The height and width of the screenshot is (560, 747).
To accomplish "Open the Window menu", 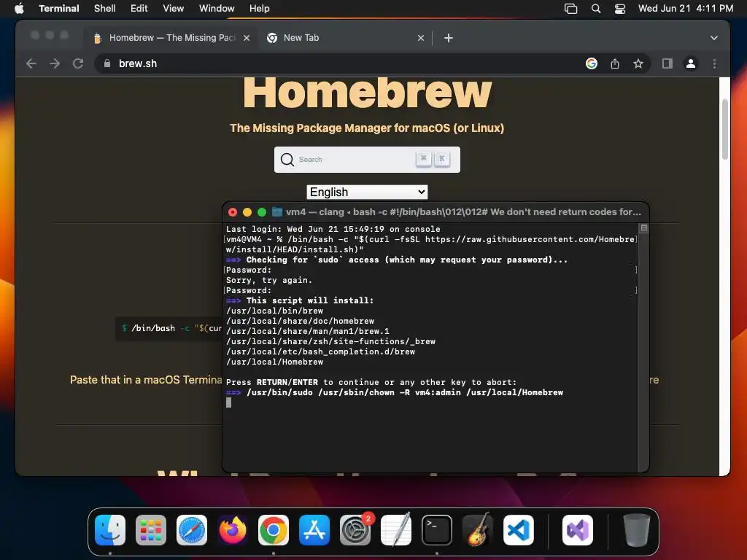I will coord(217,9).
